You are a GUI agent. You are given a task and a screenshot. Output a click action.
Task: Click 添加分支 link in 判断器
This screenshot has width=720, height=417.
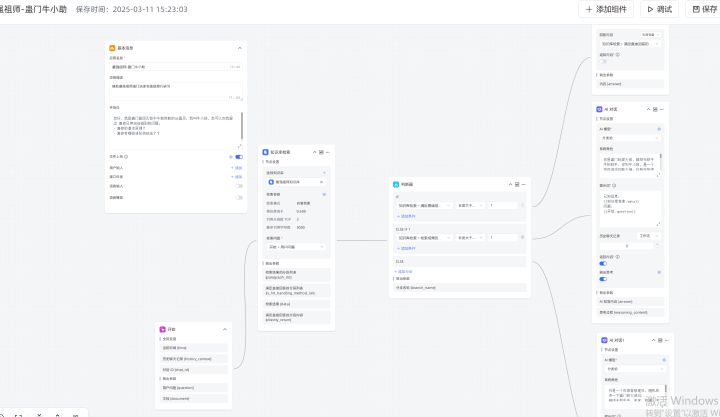(x=405, y=271)
